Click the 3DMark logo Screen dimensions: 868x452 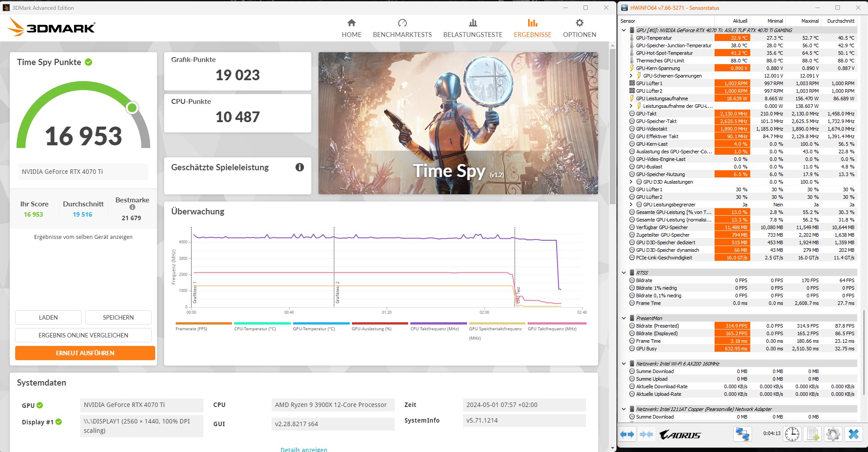pos(51,27)
